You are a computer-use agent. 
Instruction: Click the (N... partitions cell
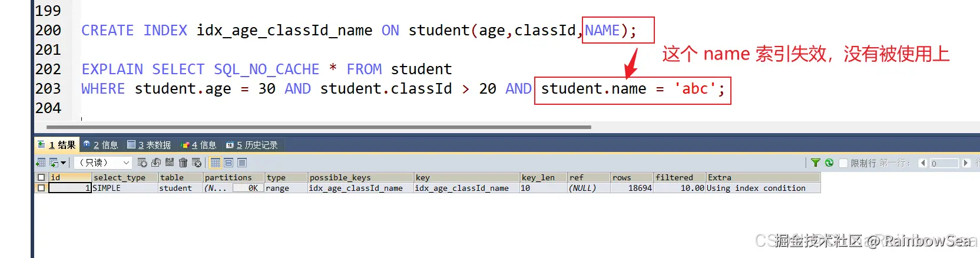[218, 188]
